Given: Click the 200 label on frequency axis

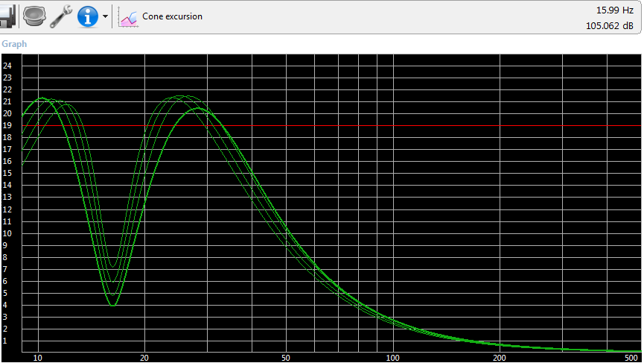Looking at the screenshot, I should point(500,358).
